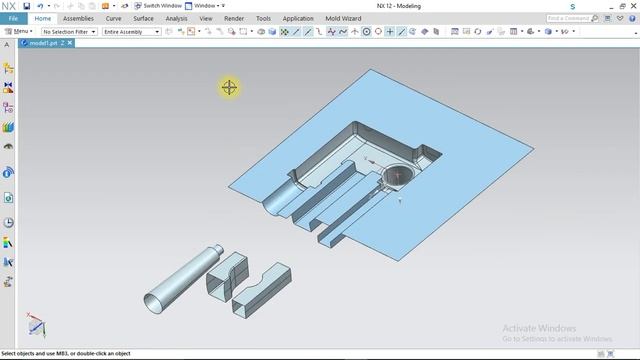Click the orange window-layout icon in title bar
Image resolution: width=640 pixels, height=360 pixels.
tap(105, 6)
